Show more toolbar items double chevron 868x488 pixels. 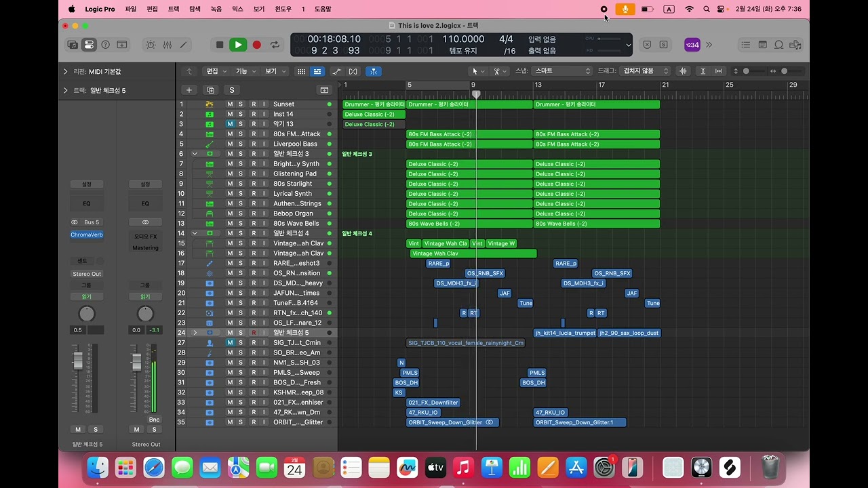(x=709, y=45)
